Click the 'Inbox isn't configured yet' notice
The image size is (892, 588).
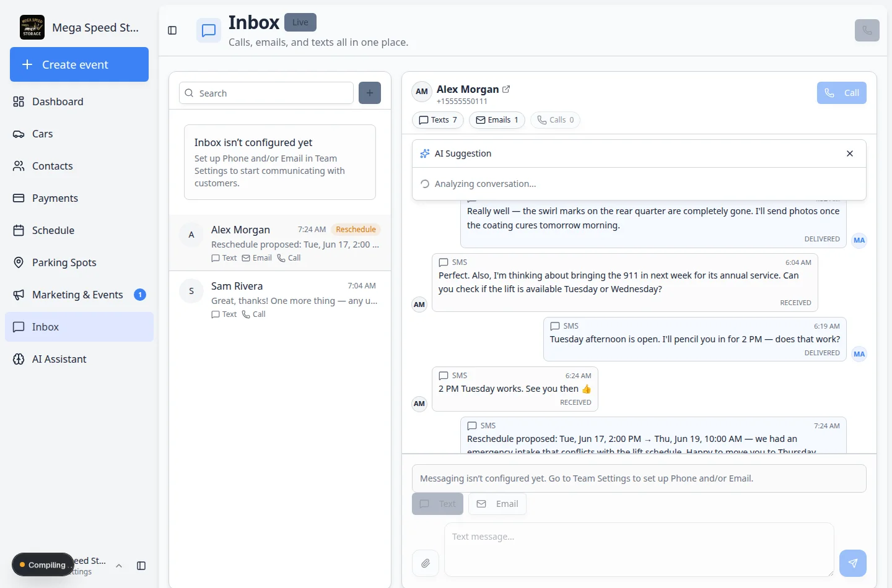click(x=280, y=162)
